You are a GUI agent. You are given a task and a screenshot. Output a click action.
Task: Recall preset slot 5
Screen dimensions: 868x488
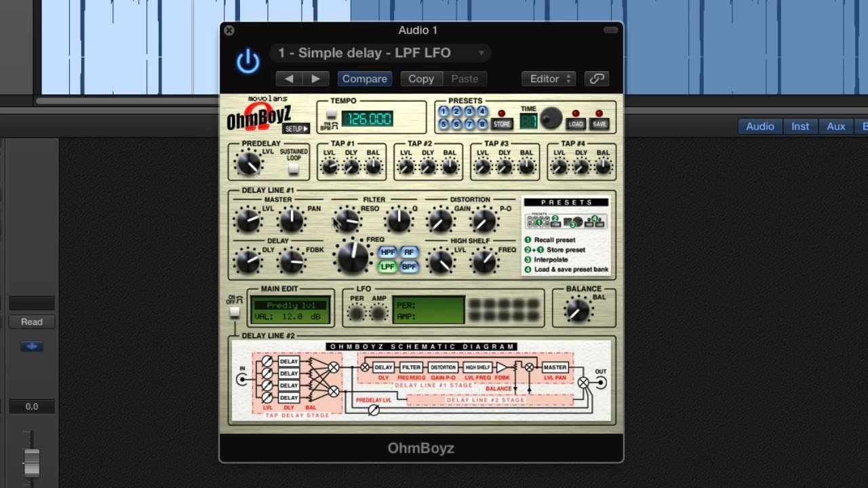pos(443,124)
